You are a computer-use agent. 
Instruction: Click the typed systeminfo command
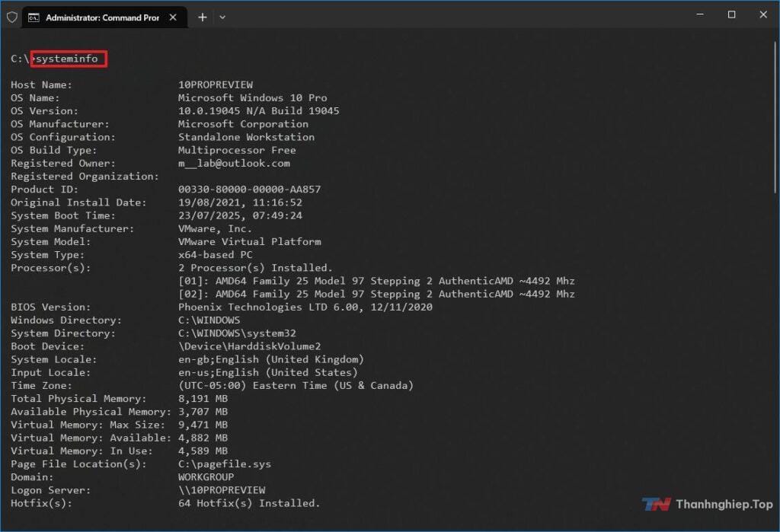coord(67,59)
